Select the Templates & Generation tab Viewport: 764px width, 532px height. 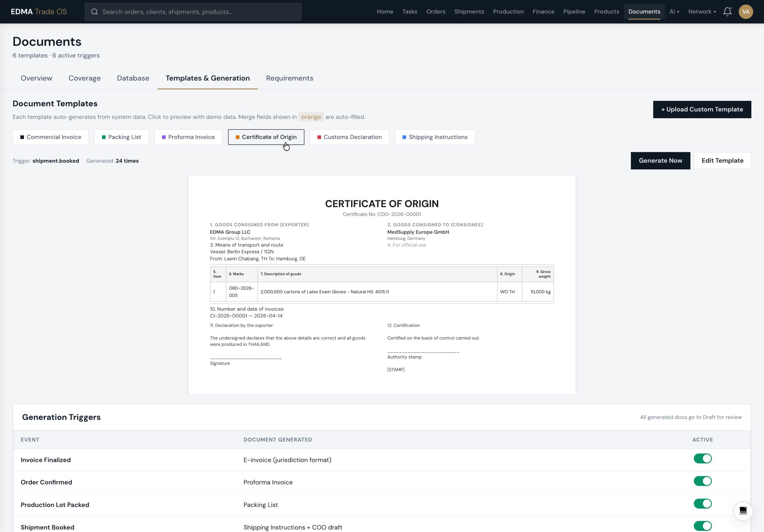click(208, 78)
